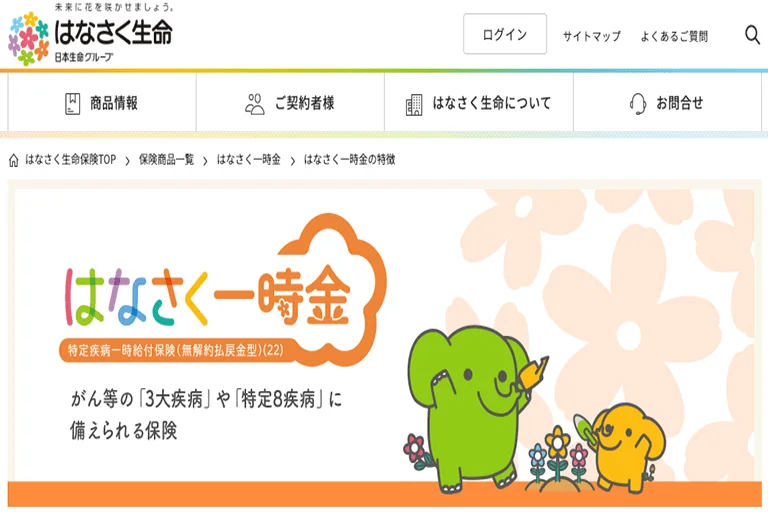Open the 商品情報 menu

pos(102,102)
